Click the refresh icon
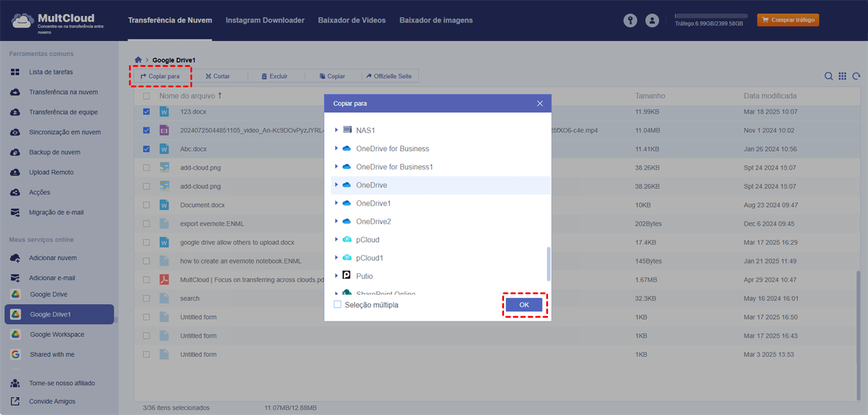The image size is (868, 415). pyautogui.click(x=856, y=76)
